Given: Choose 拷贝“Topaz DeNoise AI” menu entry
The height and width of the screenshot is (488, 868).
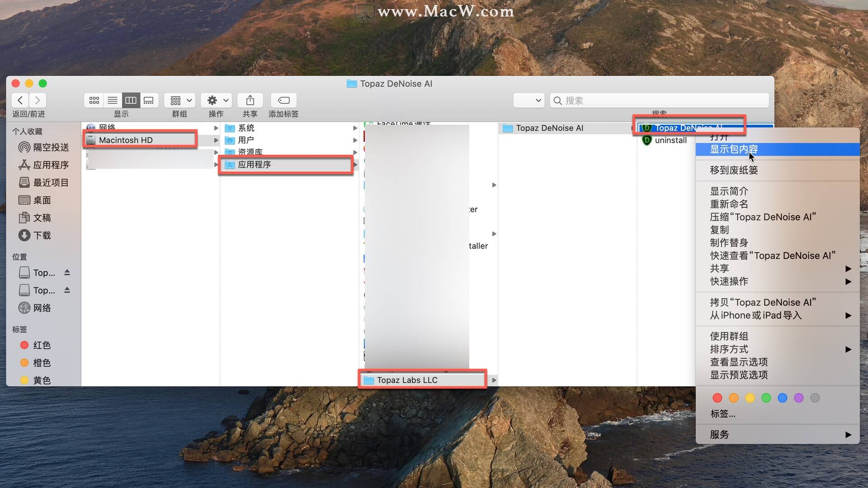Looking at the screenshot, I should [x=778, y=302].
